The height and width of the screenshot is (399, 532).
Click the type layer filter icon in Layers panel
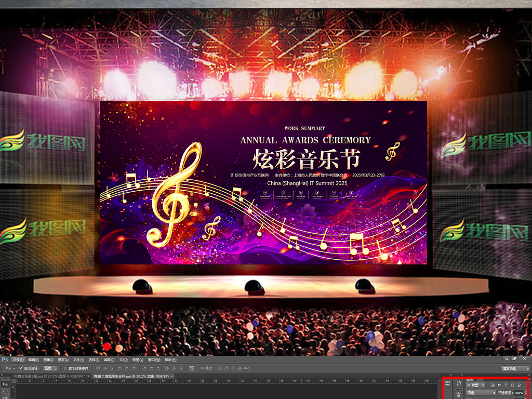point(506,385)
